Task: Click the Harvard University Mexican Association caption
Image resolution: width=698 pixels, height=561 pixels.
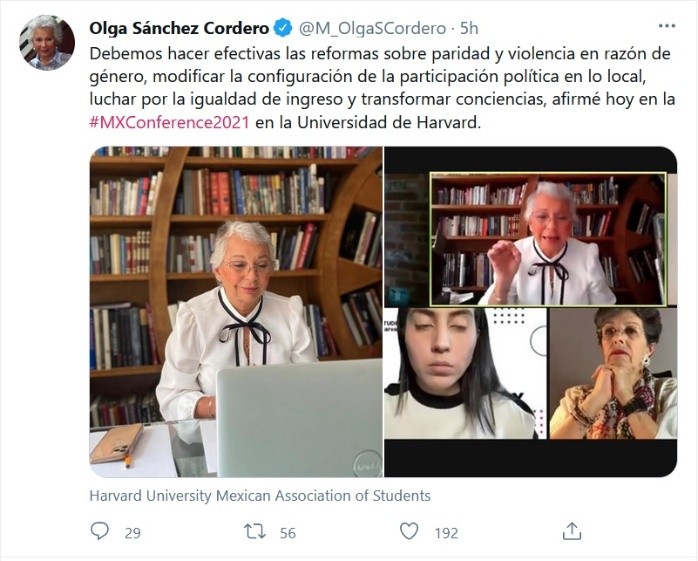Action: coord(260,496)
